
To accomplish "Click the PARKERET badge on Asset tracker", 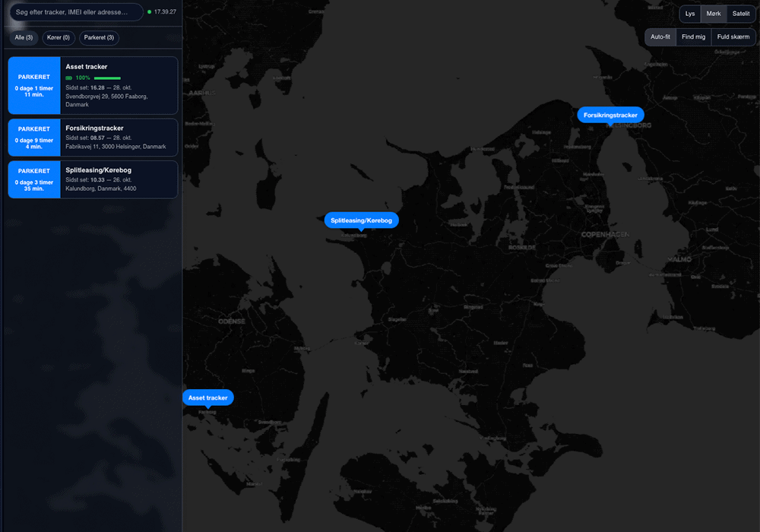I will 33,85.
